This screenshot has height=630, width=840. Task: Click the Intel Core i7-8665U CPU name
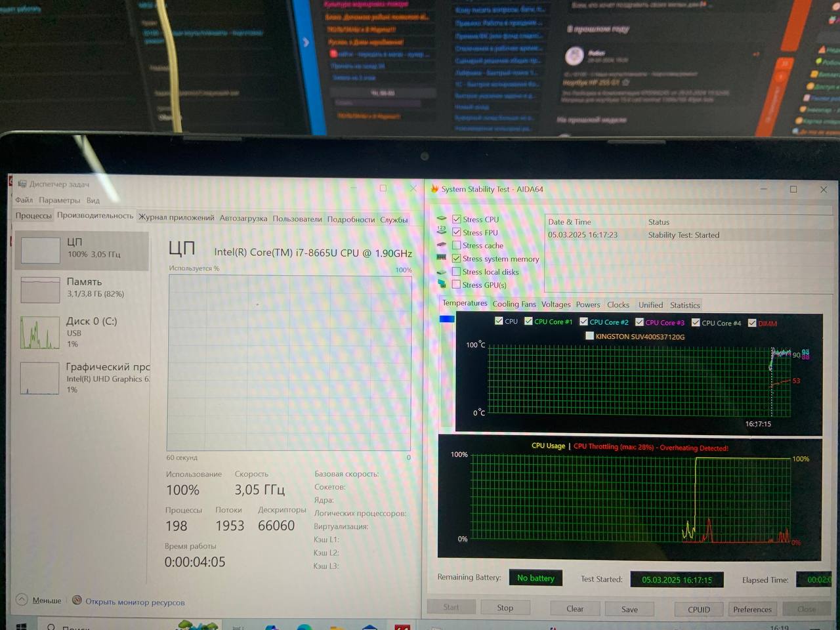click(x=313, y=253)
